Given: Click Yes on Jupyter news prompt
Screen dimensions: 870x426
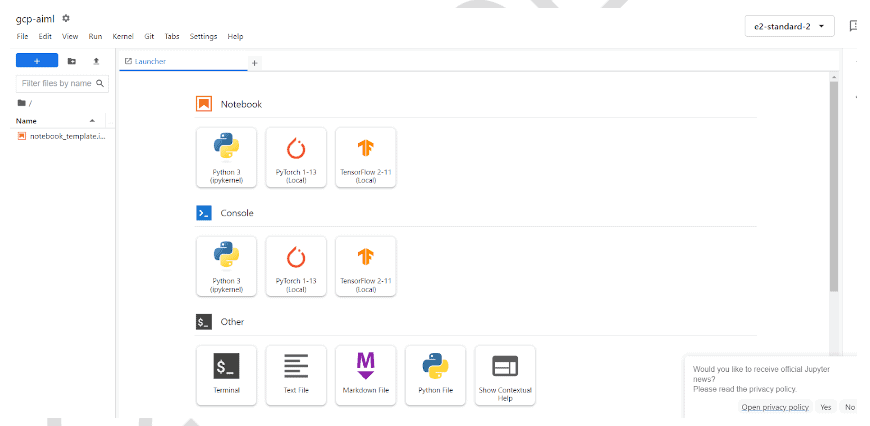Looking at the screenshot, I should pyautogui.click(x=826, y=407).
